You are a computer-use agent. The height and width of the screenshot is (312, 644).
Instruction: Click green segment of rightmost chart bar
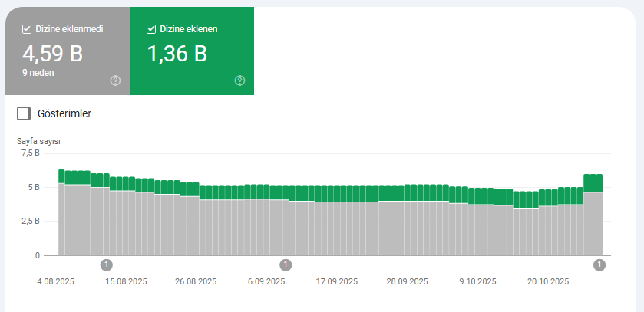pos(599,183)
